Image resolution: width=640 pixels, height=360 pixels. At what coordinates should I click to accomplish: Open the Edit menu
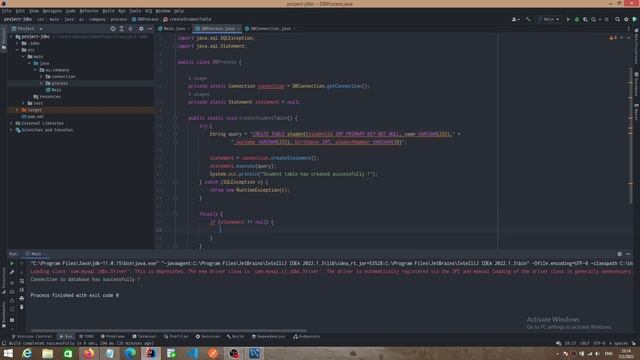click(x=20, y=11)
